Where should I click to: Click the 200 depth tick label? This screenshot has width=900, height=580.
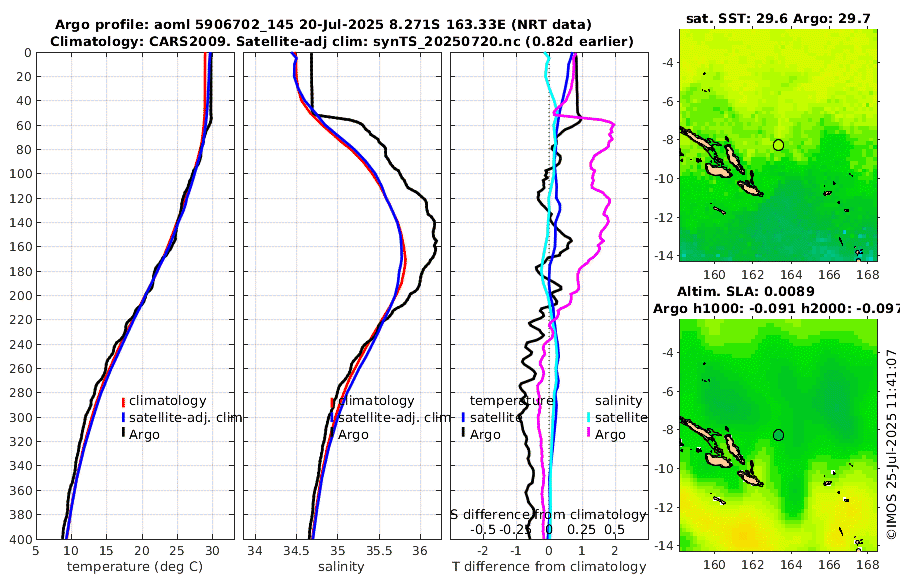coord(21,295)
